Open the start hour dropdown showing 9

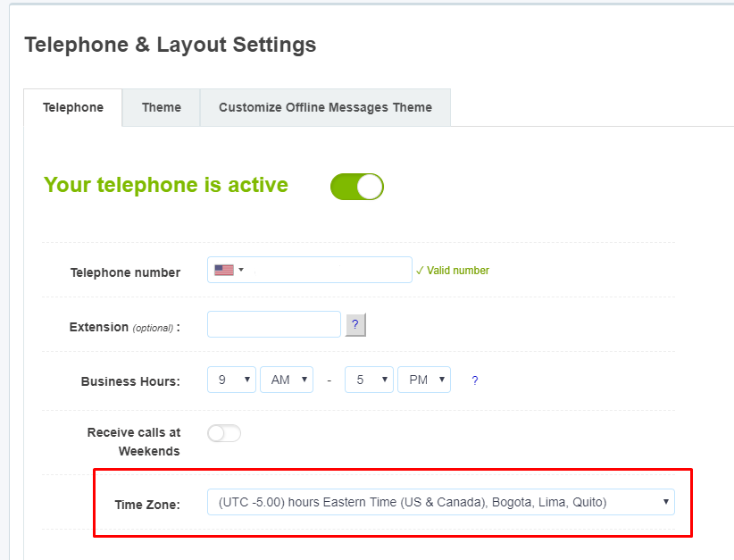coord(231,380)
